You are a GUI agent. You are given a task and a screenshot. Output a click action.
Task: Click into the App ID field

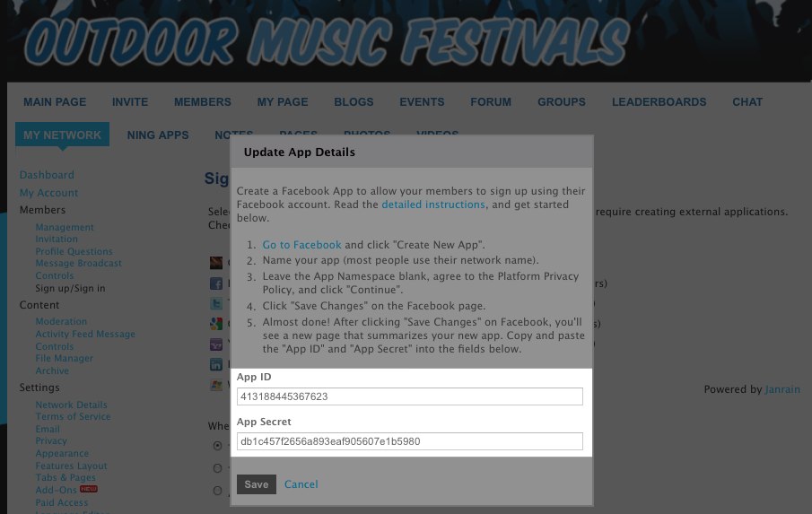(410, 396)
